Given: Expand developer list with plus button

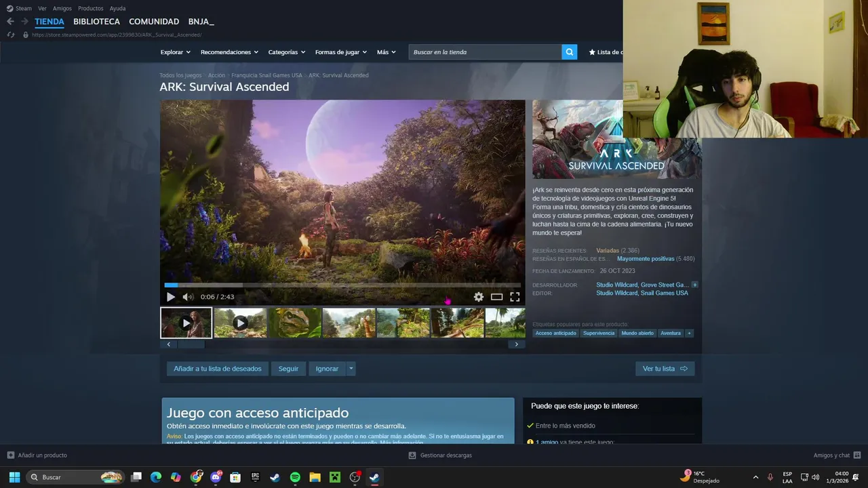Looking at the screenshot, I should 694,285.
